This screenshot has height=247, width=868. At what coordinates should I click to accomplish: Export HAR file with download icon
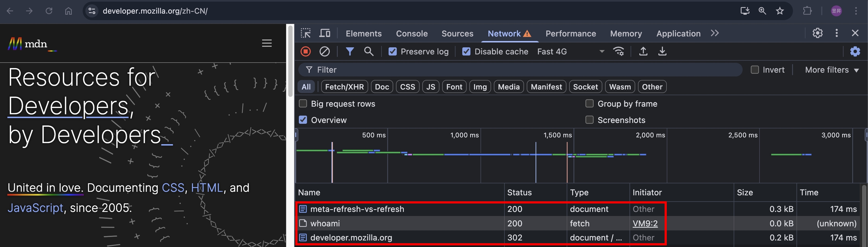click(662, 52)
